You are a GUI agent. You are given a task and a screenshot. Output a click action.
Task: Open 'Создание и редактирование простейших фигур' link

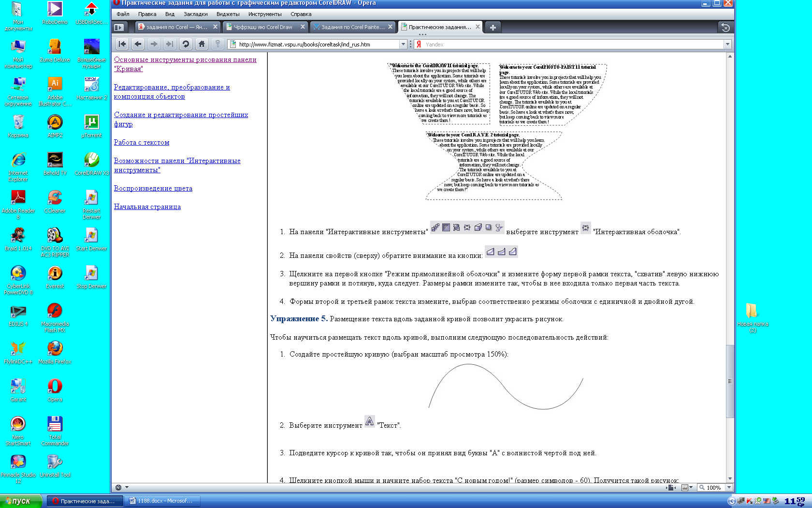tap(181, 120)
